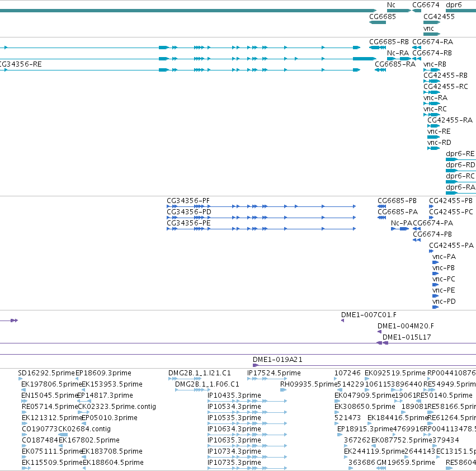Select the SD16292.5prime EST label
Screen dimensions: 476x471
point(46,373)
